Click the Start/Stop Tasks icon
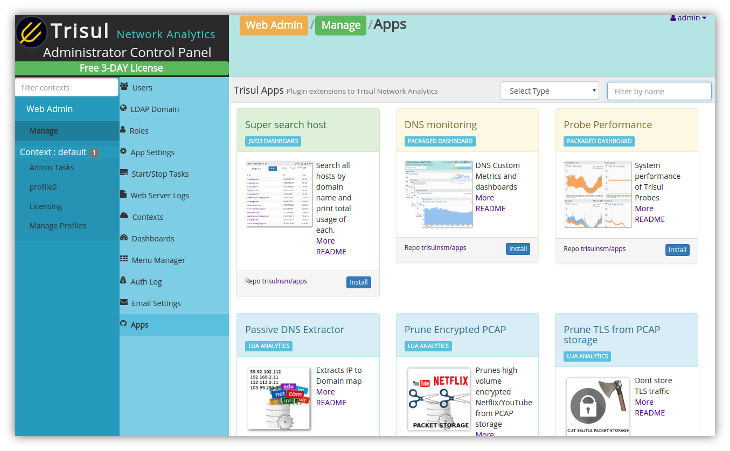The height and width of the screenshot is (451, 730). [124, 173]
